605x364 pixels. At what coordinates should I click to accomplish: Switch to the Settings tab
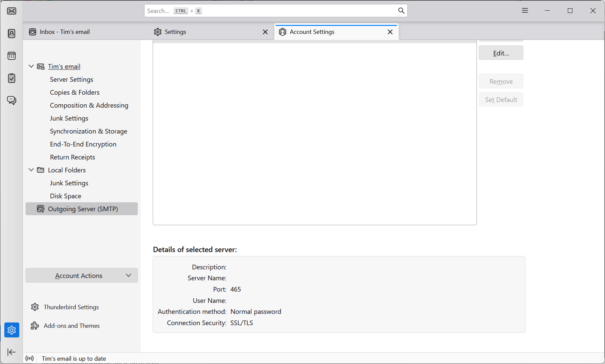tap(175, 32)
